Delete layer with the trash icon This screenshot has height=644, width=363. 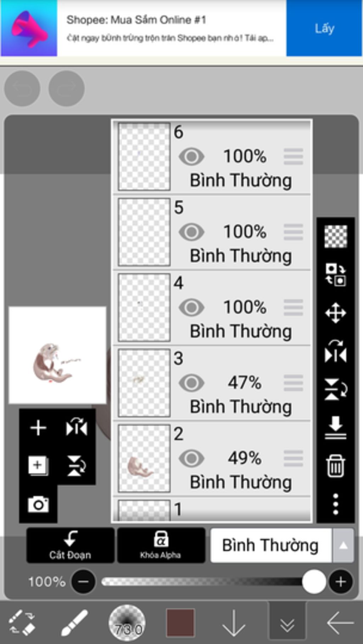tap(335, 466)
